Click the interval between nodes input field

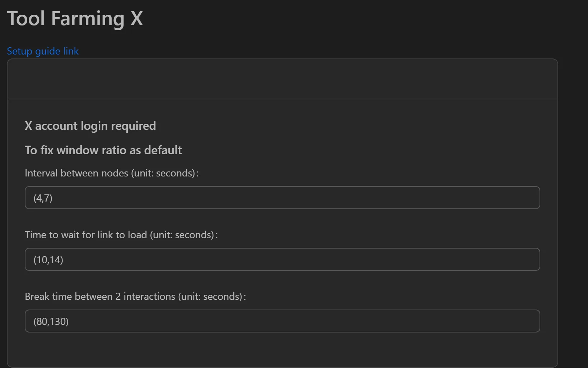(282, 198)
